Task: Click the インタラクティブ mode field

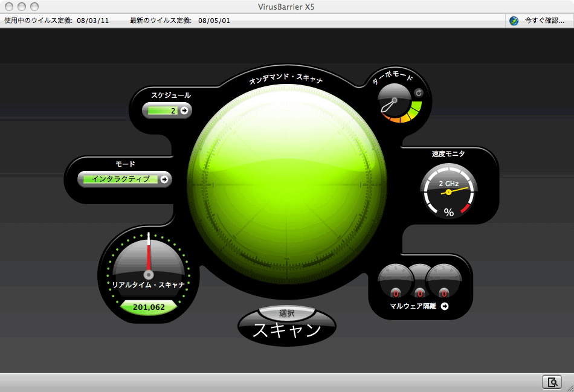Action: click(120, 179)
